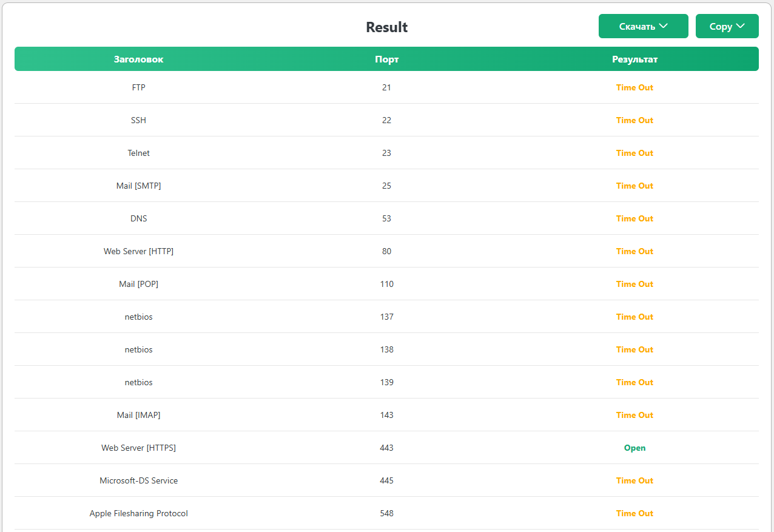Select the Microsoft-DS Service cell
Screen dimensions: 774x532
138,480
